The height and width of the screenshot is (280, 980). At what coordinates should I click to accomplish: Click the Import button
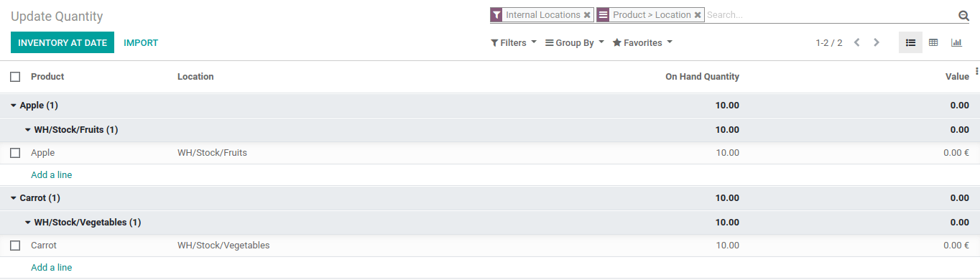point(141,42)
